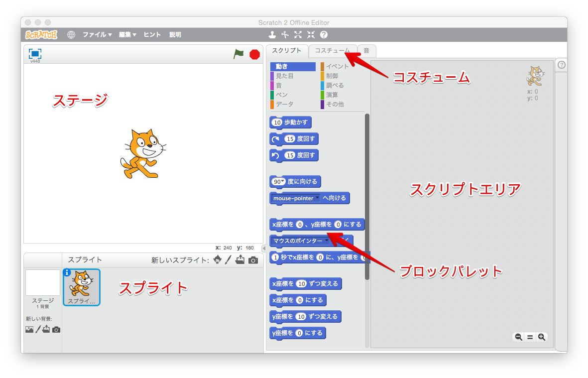Click 0 field in x座標を にする block
The image size is (588, 378).
(x=299, y=300)
